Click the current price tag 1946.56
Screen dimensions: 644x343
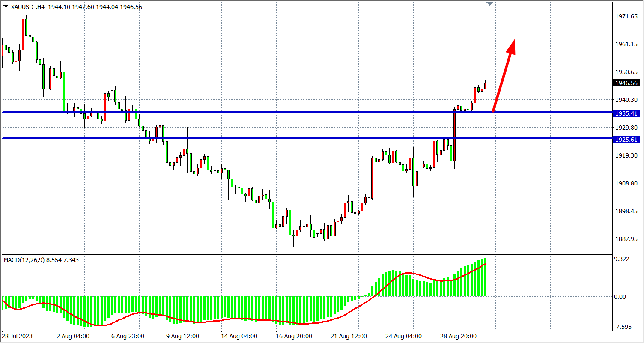[x=626, y=83]
